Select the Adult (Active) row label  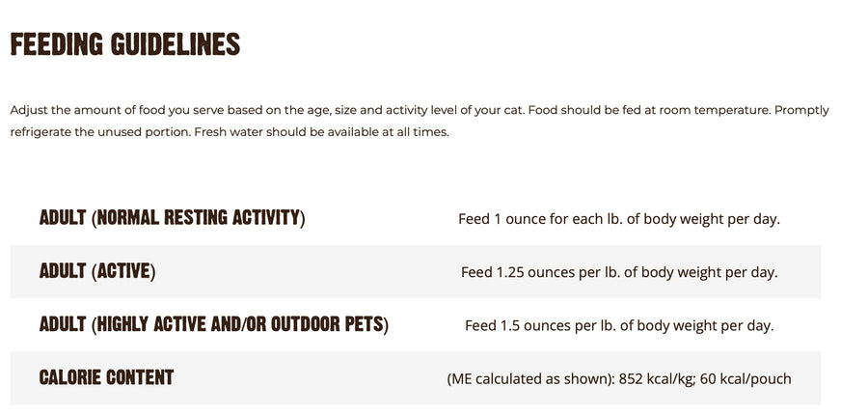click(97, 271)
